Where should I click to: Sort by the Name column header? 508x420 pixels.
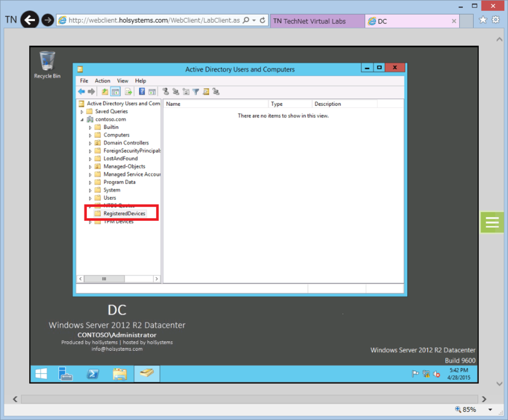216,104
